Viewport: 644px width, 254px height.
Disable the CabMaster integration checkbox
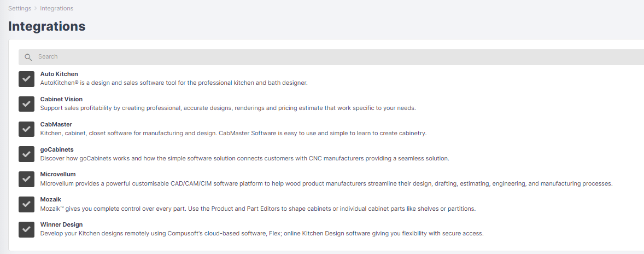click(26, 129)
